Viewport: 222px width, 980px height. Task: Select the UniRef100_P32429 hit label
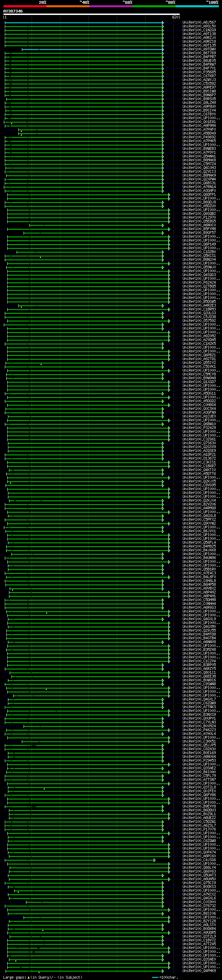pyautogui.click(x=199, y=428)
